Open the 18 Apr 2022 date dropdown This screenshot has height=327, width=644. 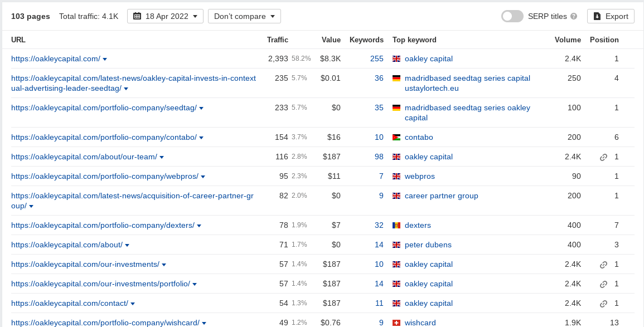(x=165, y=16)
